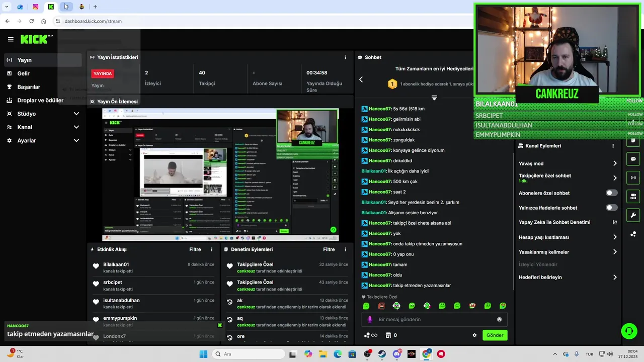Toggle Yalnızca ifadelerle sohbet switch

[611, 208]
